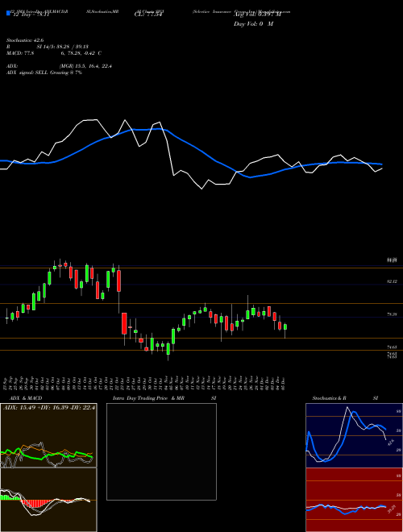Screen dimensions: 403x532
Task: Click the blue moving-average line's right end
Action: click(381, 164)
